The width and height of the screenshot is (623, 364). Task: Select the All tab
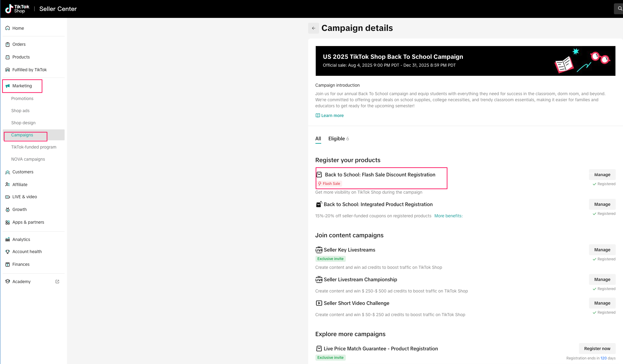point(318,139)
